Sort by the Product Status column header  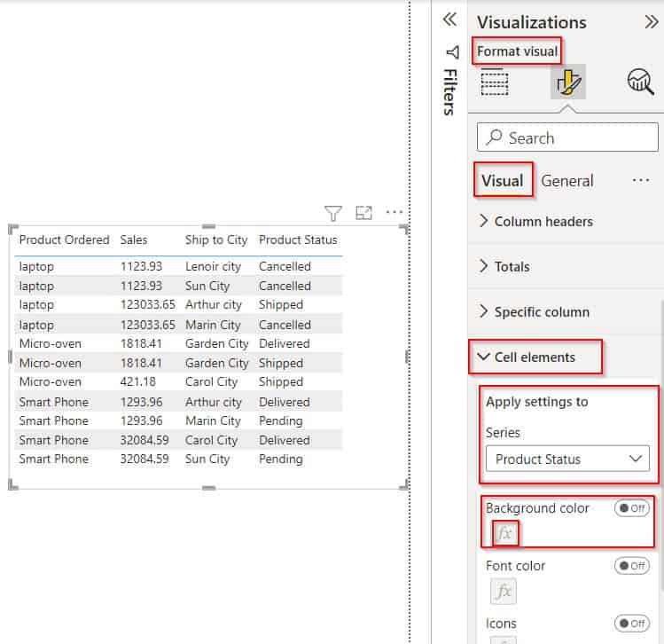coord(298,240)
